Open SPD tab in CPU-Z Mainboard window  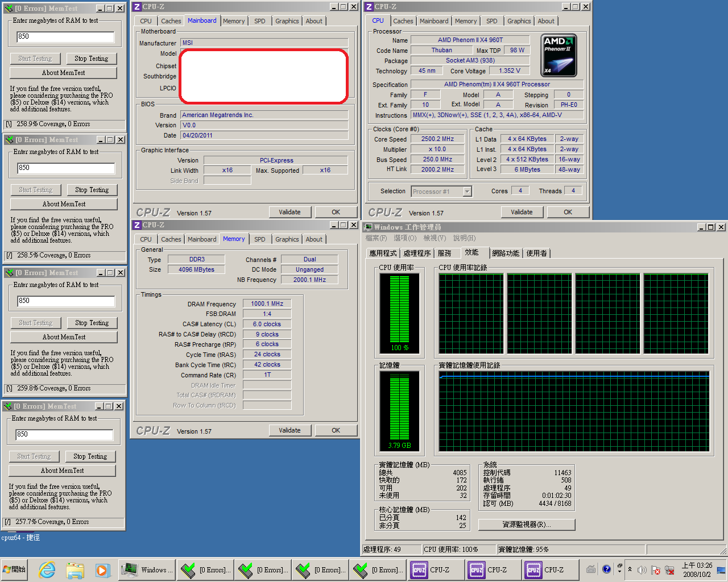tap(259, 21)
